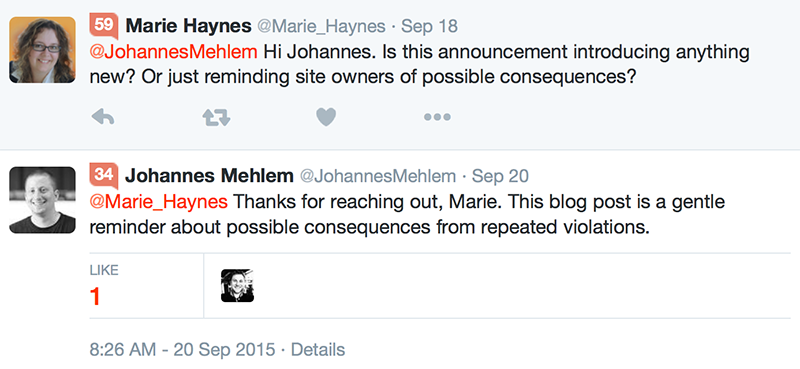Open the Johannes Mehlem display name link
The height and width of the screenshot is (369, 800).
pos(209,176)
